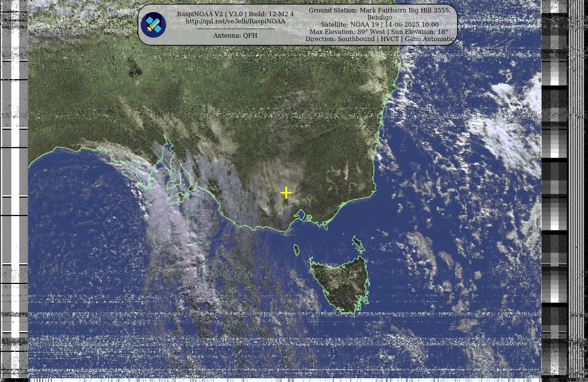Select the "Satellite: NOAA 19" text
The image size is (588, 382).
click(349, 25)
